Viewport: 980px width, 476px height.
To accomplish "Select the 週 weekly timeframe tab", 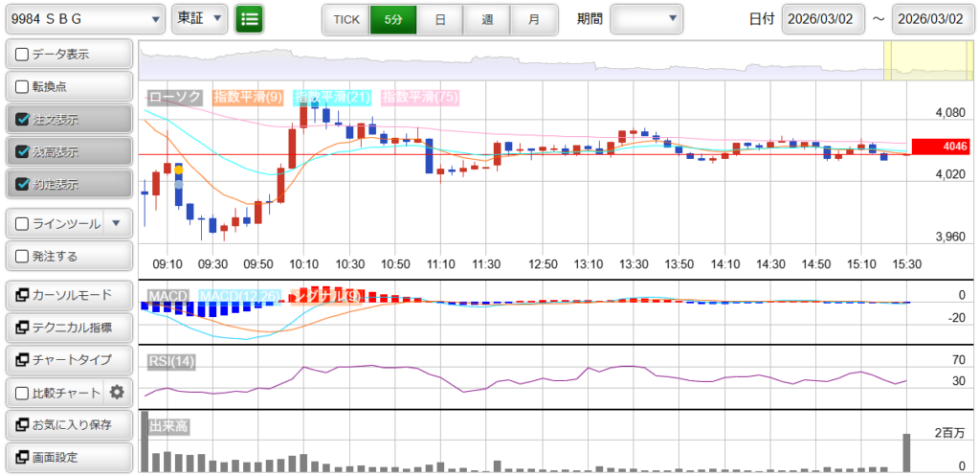I will point(487,19).
